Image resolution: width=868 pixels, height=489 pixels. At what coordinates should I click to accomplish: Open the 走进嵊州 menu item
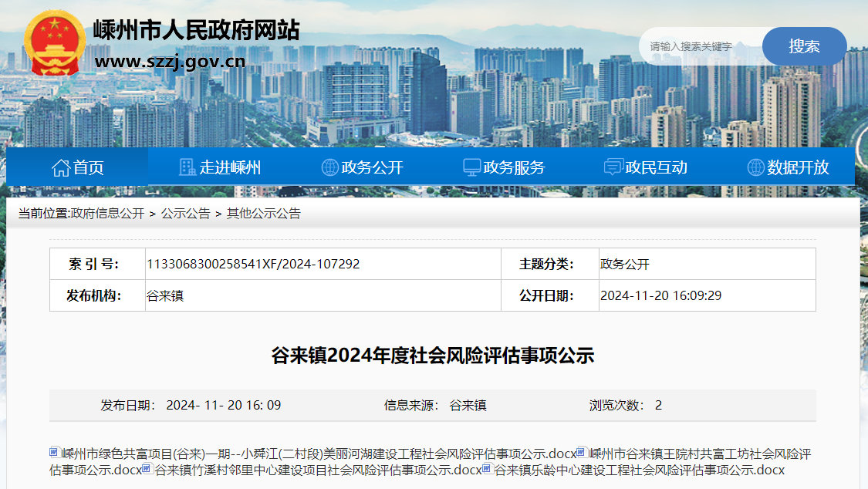tap(230, 167)
